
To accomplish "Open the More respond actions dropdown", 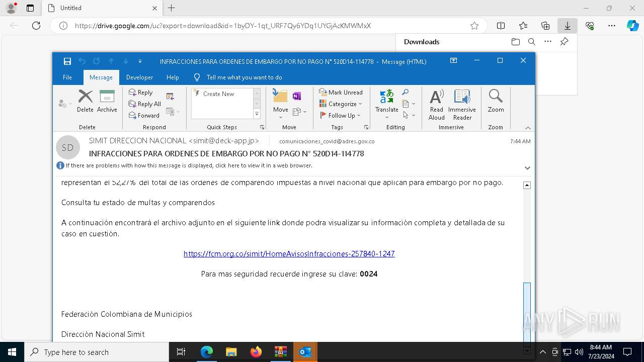I will pyautogui.click(x=173, y=112).
